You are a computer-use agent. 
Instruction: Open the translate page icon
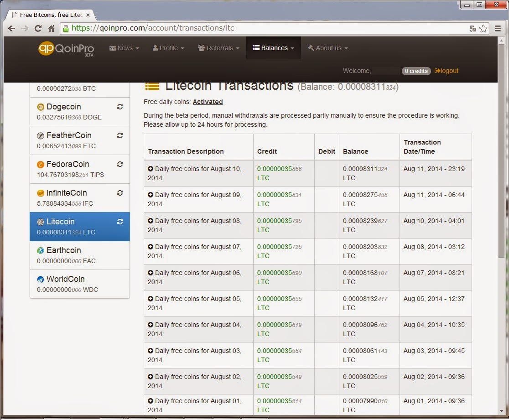click(473, 29)
